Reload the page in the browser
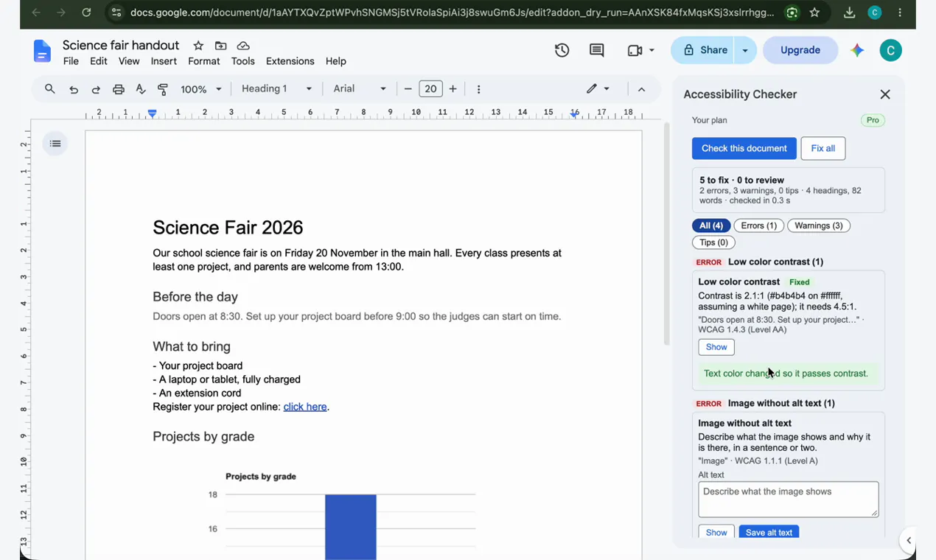936x560 pixels. click(x=86, y=13)
